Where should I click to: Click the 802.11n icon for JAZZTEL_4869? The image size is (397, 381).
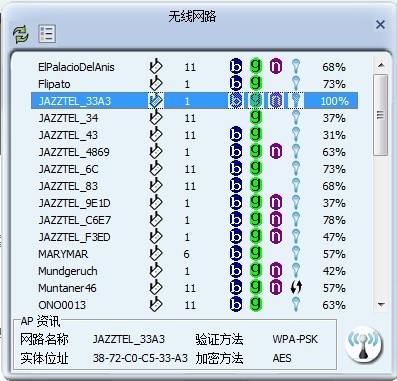click(276, 151)
